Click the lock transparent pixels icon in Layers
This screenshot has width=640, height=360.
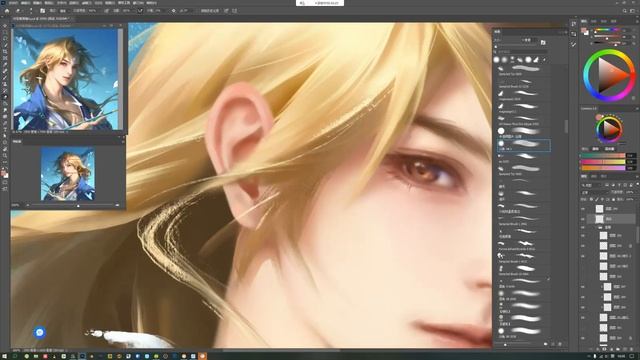(x=591, y=199)
